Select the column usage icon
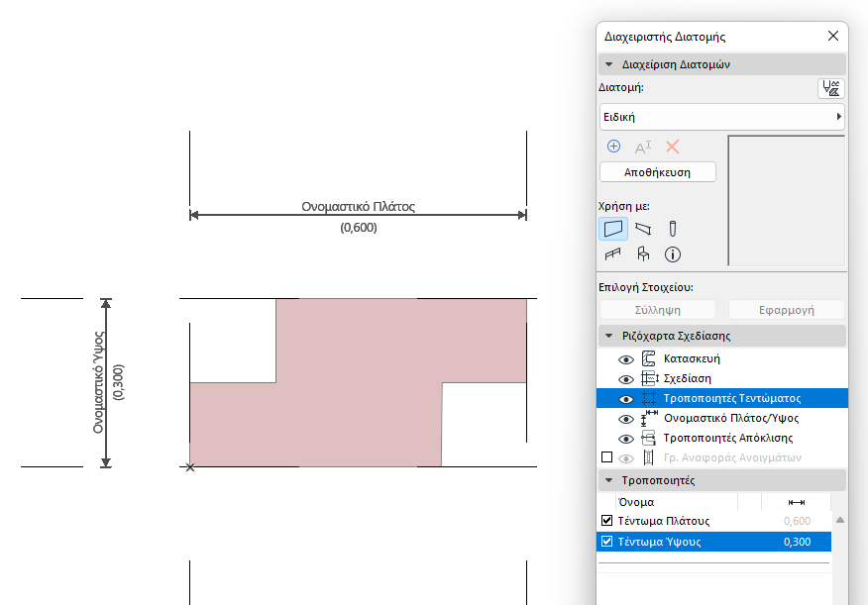The image size is (868, 605). tap(673, 229)
